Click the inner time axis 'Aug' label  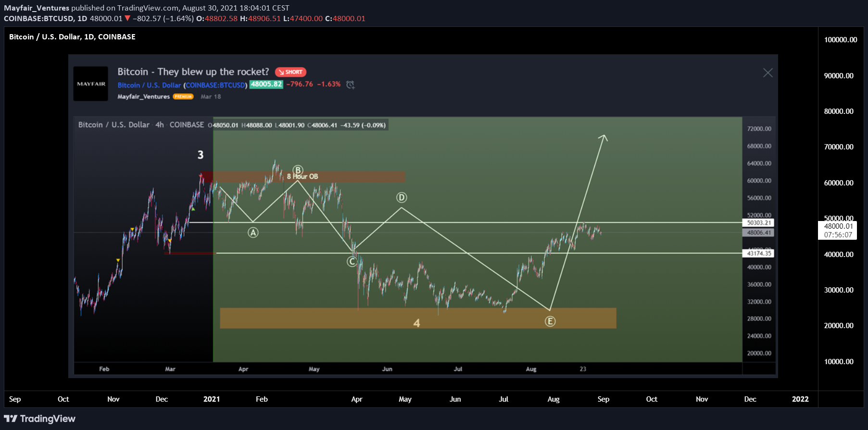pyautogui.click(x=531, y=369)
